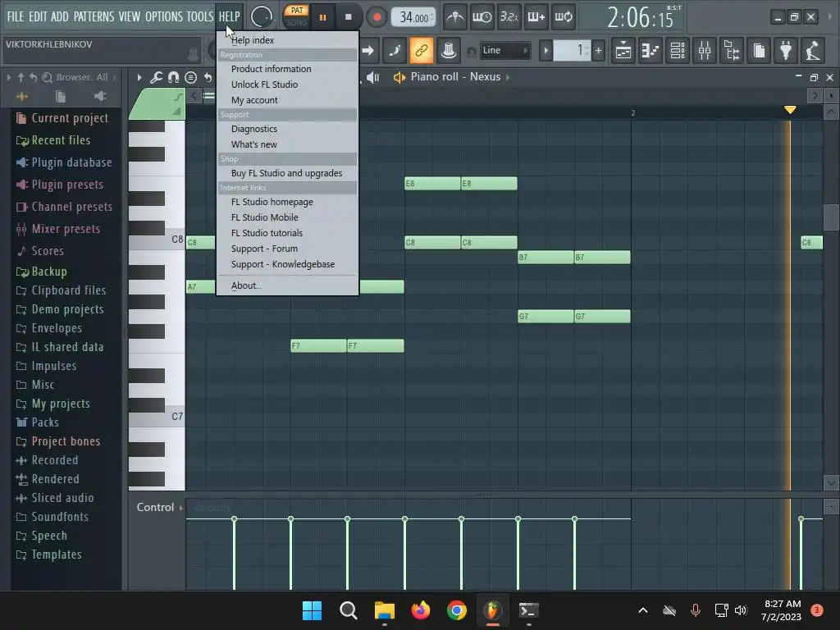Screen dimensions: 840x630
Task: Click the orange playhead marker in timeline
Action: pos(790,110)
